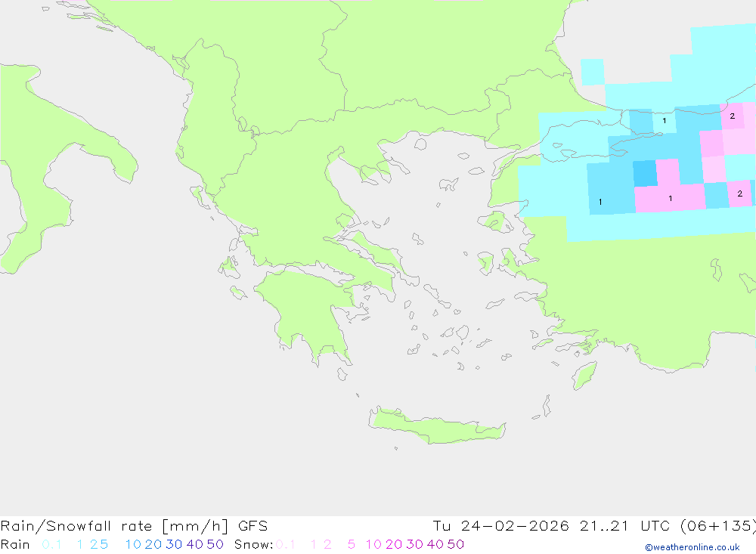Select the 50 value in Snow legend
The height and width of the screenshot is (554, 756).
[x=456, y=544]
